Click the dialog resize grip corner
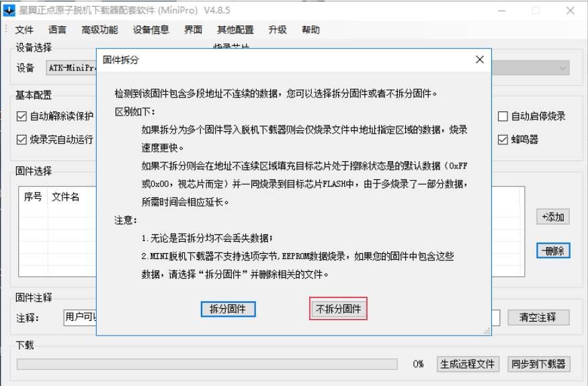This screenshot has height=386, width=588. click(487, 331)
